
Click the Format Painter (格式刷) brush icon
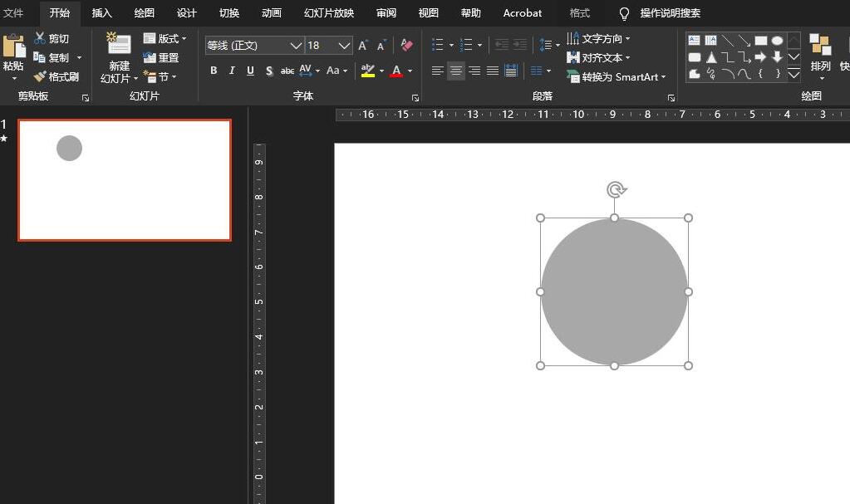point(40,76)
